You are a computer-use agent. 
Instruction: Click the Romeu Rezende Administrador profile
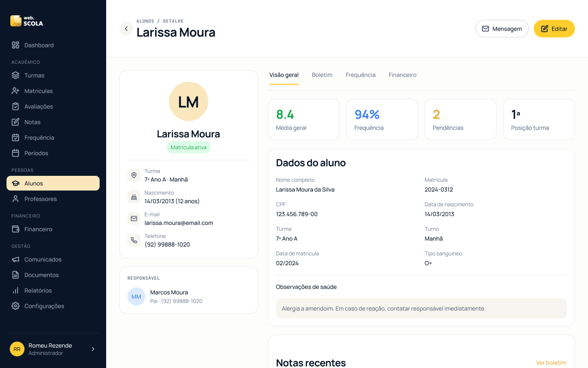(53, 349)
